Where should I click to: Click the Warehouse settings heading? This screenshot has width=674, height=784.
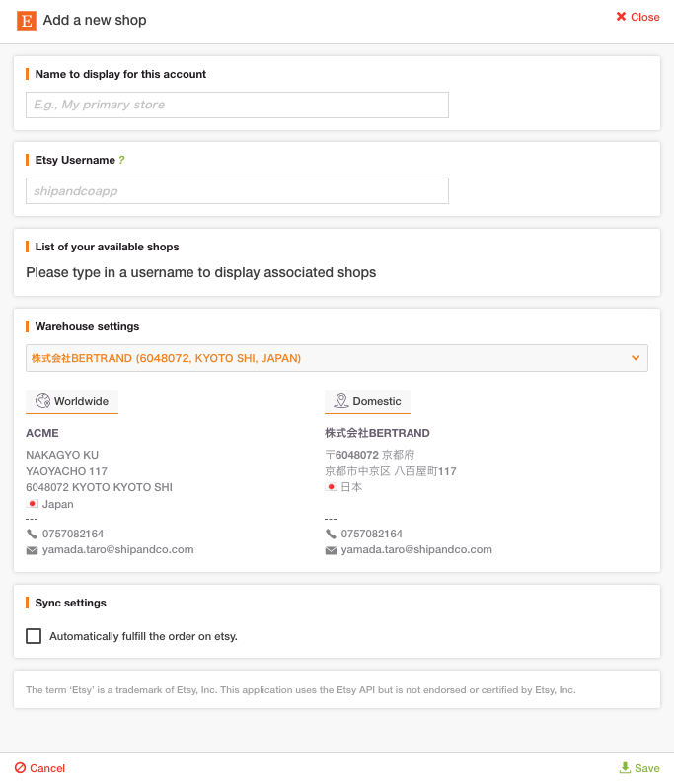point(87,326)
